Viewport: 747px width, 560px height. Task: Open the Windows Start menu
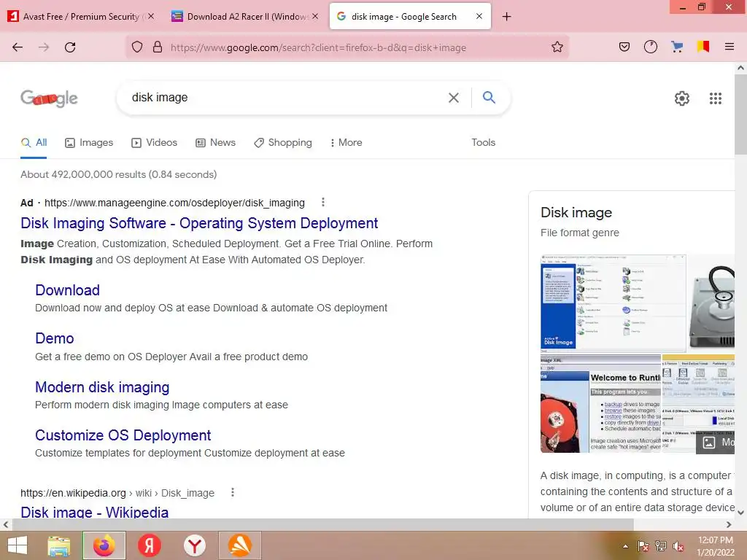click(x=18, y=545)
